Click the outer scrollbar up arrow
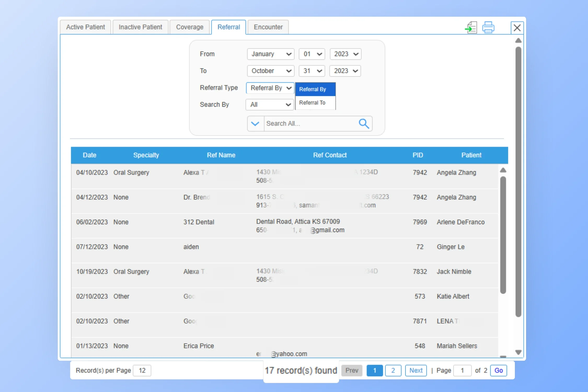The width and height of the screenshot is (588, 392). click(518, 41)
